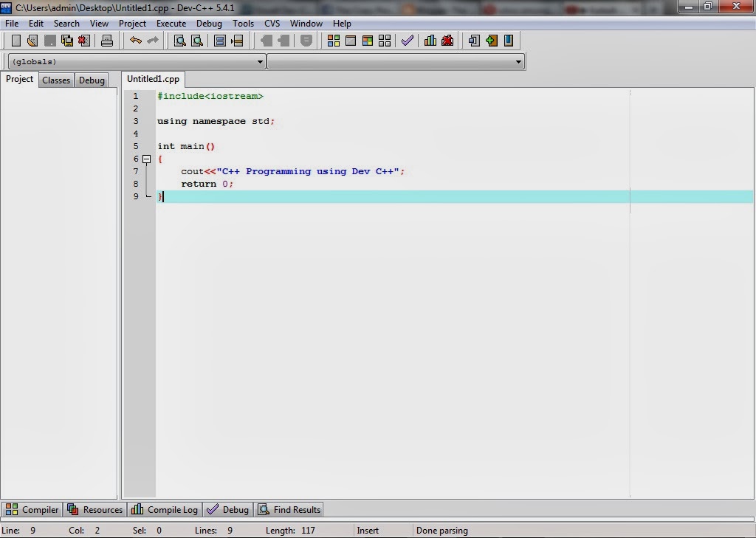
Task: Open the Compiler bottom panel tab
Action: (32, 509)
